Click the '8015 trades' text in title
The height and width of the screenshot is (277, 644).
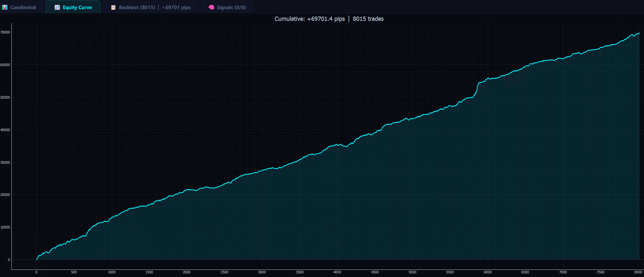pyautogui.click(x=368, y=19)
